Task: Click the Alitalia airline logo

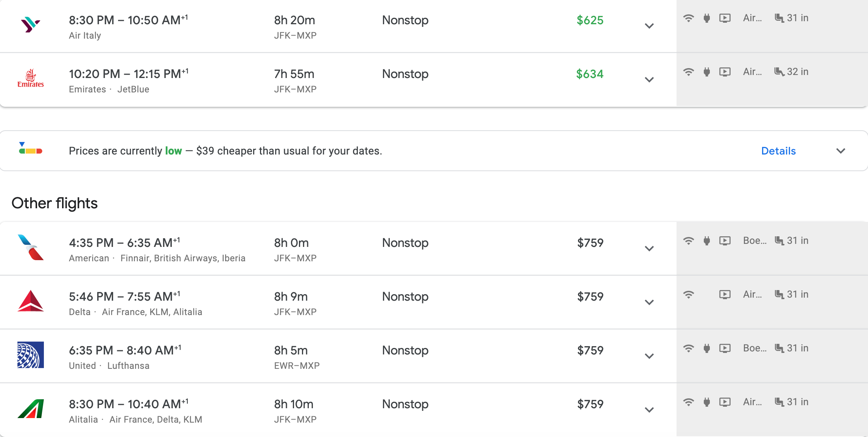Action: (31, 409)
